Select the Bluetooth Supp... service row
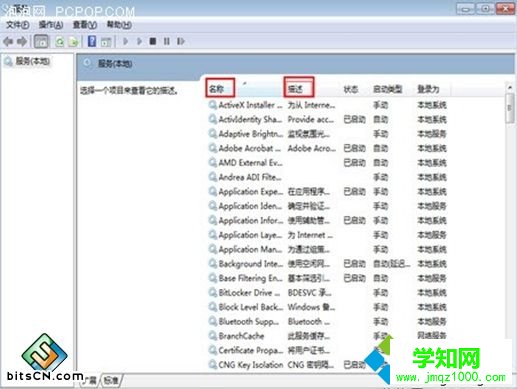 click(327, 321)
